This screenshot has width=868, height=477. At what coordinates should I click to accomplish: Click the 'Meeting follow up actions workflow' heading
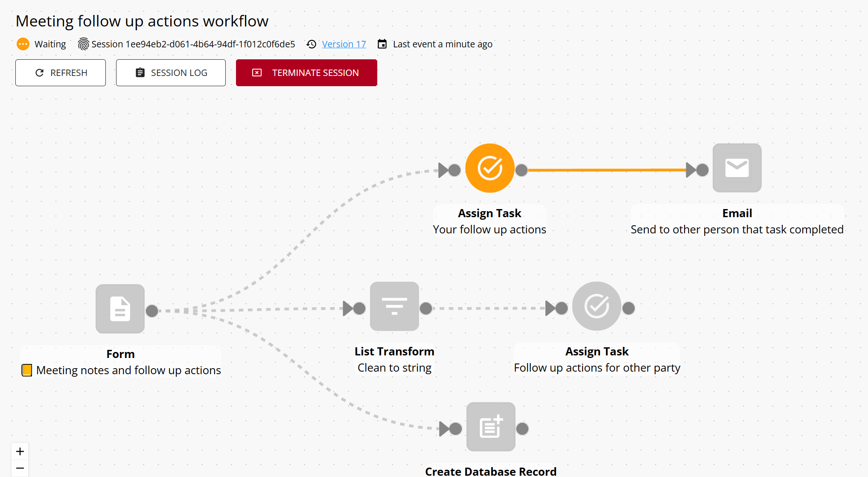142,21
